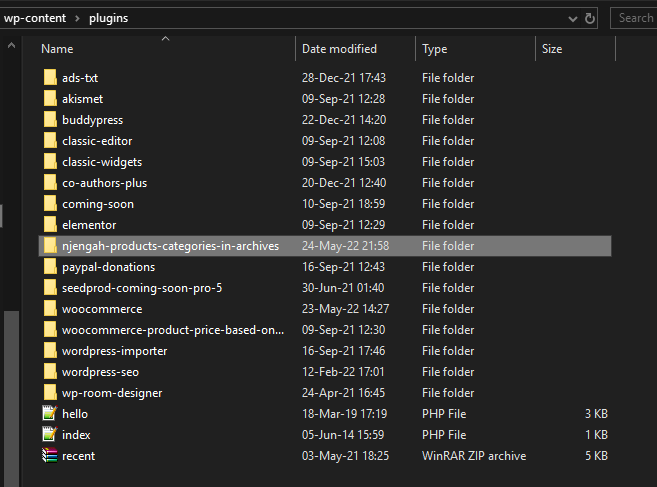
Task: Select the buddypress folder name
Action: coord(93,120)
